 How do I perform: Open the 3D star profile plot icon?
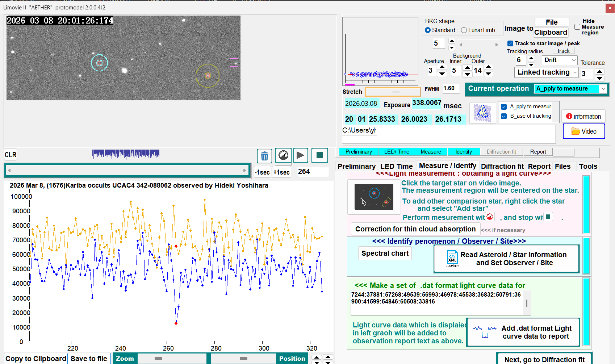click(x=482, y=113)
